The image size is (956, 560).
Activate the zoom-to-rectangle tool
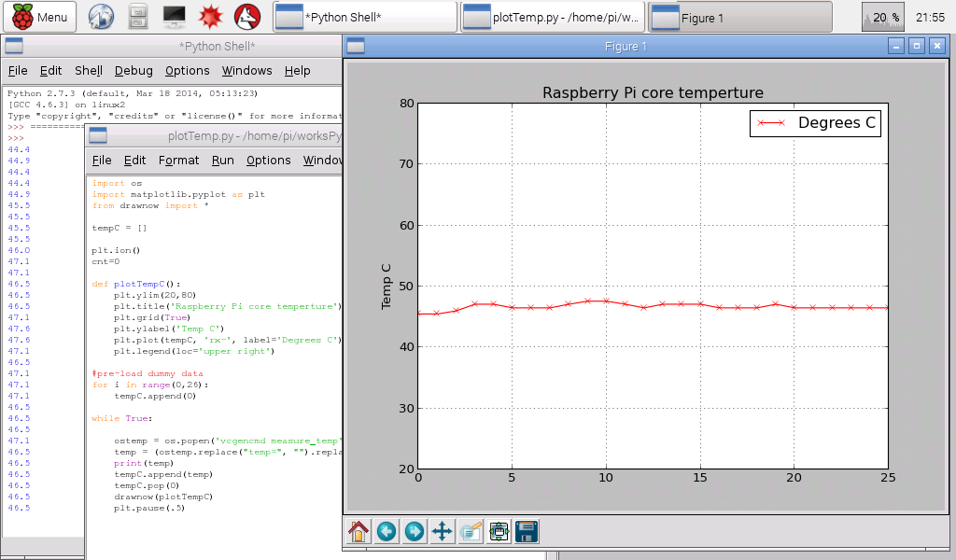coord(471,531)
